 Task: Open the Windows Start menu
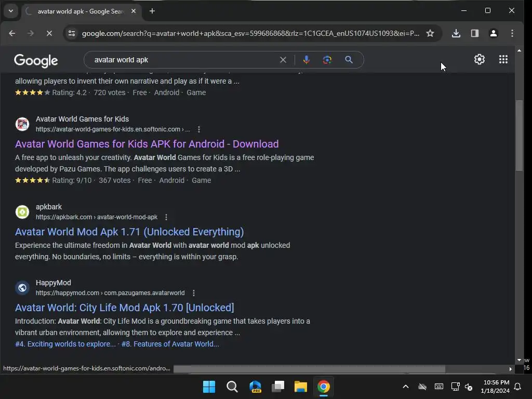(209, 387)
